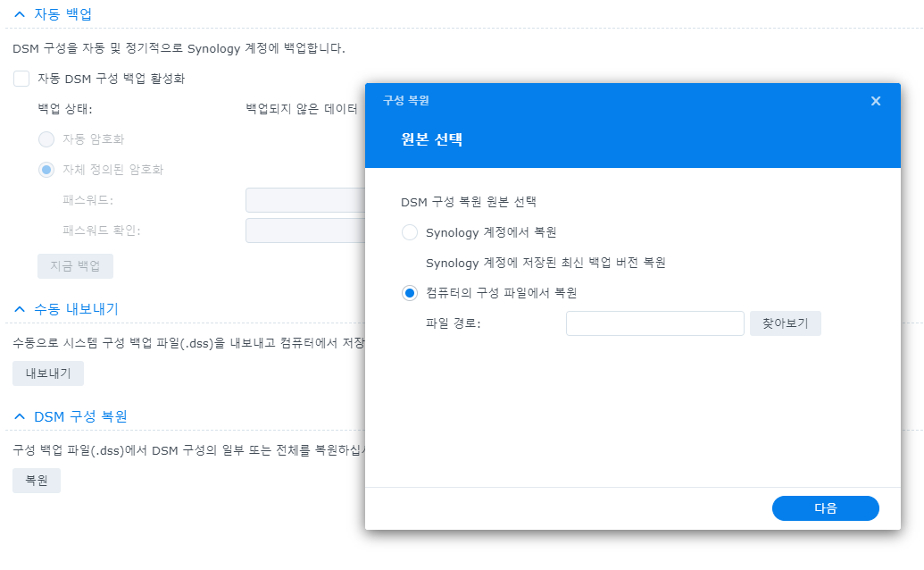
Task: Click the 패스워드 확인 input field
Action: click(x=305, y=231)
